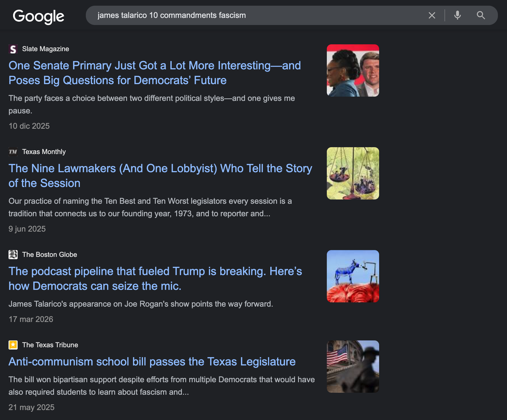Click the snippet 'The party faces a choice'

coord(152,104)
